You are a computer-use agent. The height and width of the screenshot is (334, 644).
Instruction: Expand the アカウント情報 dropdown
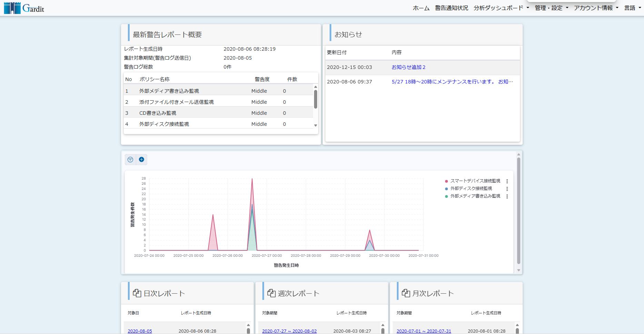point(596,8)
